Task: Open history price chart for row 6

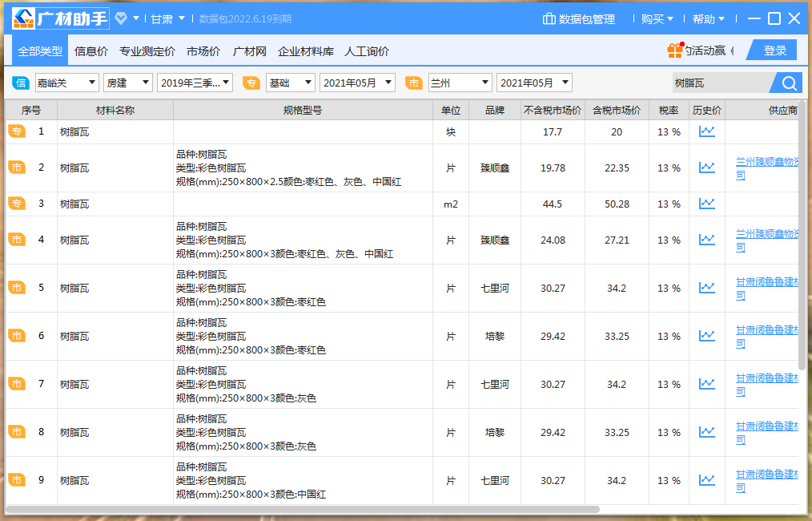Action: [707, 336]
